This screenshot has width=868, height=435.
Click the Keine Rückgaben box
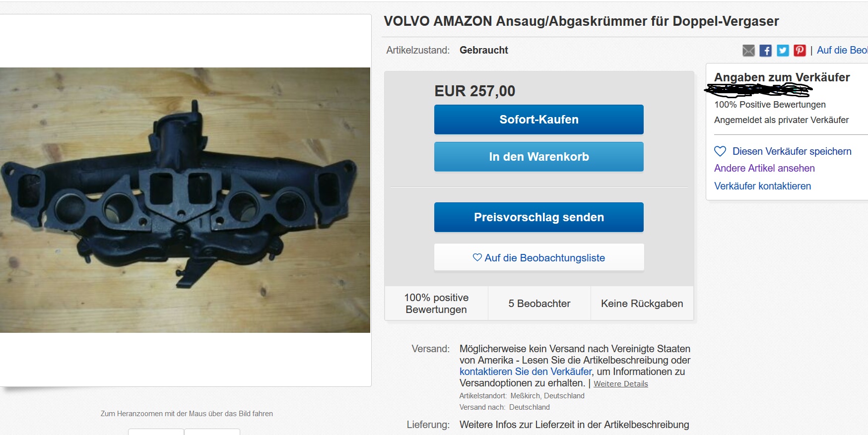[642, 304]
